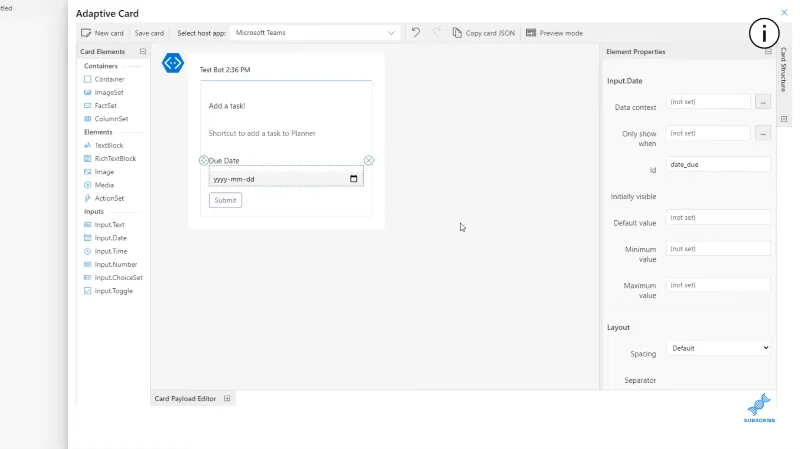
Task: Select the 'Add a task!' text block
Action: click(x=227, y=106)
